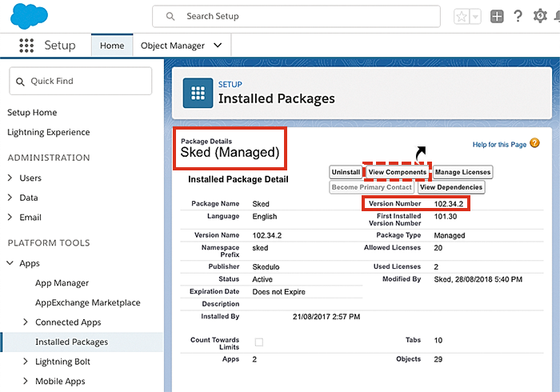Image resolution: width=560 pixels, height=392 pixels.
Task: Click Expiration Date value Does not Expire
Action: pyautogui.click(x=278, y=292)
